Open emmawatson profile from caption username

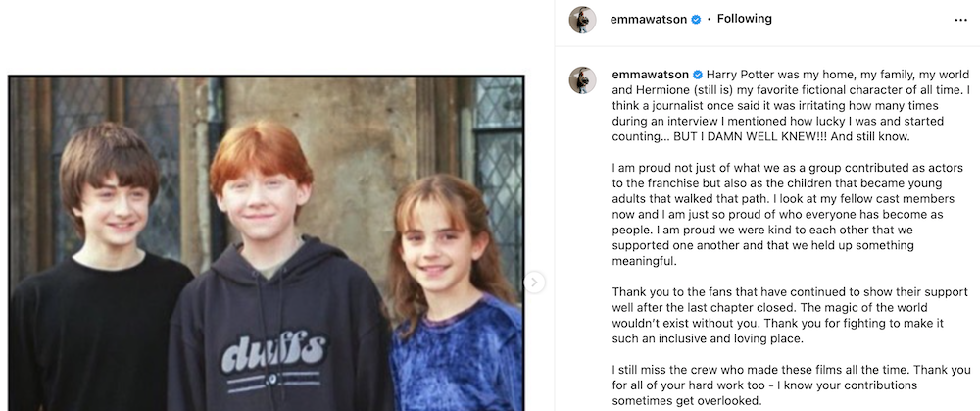coord(650,75)
